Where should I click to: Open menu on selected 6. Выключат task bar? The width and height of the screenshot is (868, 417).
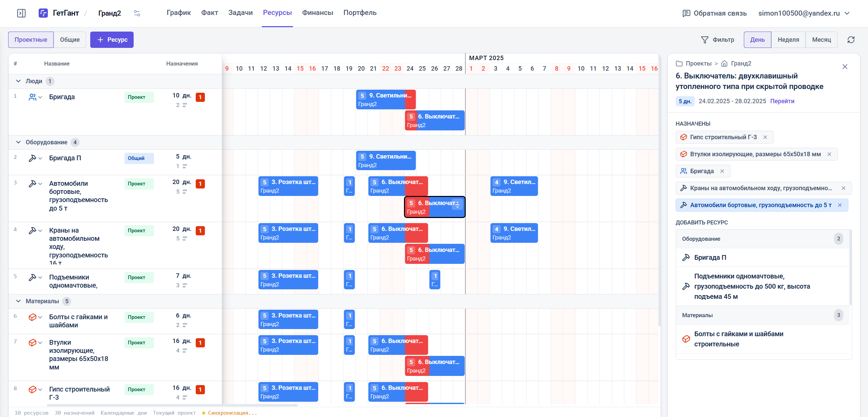pyautogui.click(x=457, y=204)
